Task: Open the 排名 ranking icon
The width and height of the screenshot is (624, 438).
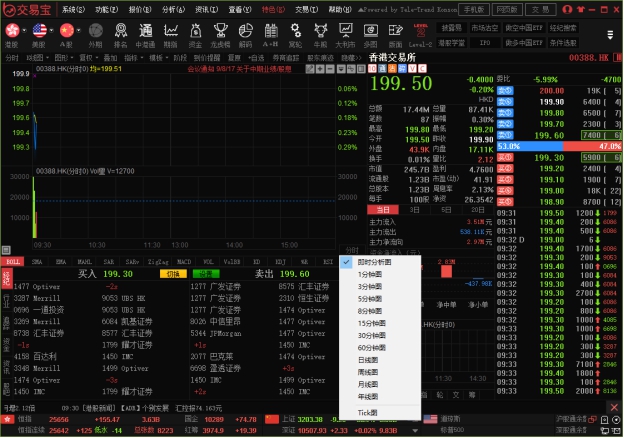Action: [119, 33]
